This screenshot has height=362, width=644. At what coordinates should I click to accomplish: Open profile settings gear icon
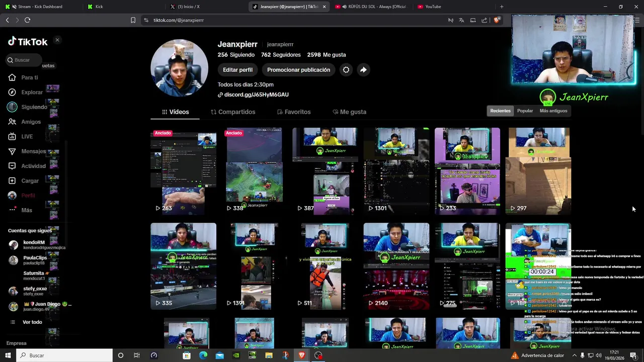click(346, 70)
